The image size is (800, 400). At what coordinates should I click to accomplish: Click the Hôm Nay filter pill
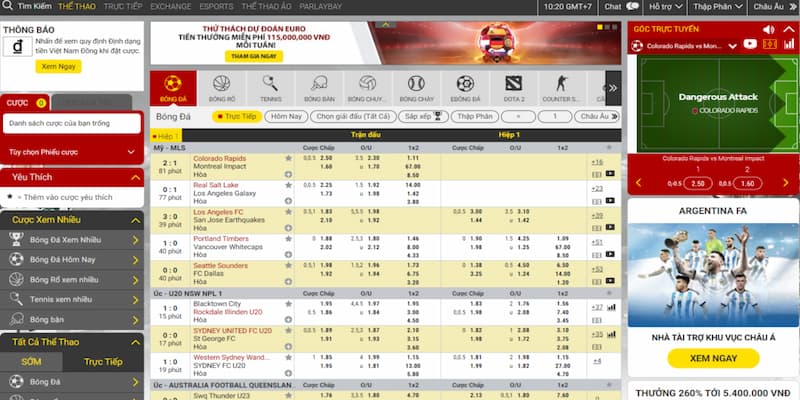[286, 116]
